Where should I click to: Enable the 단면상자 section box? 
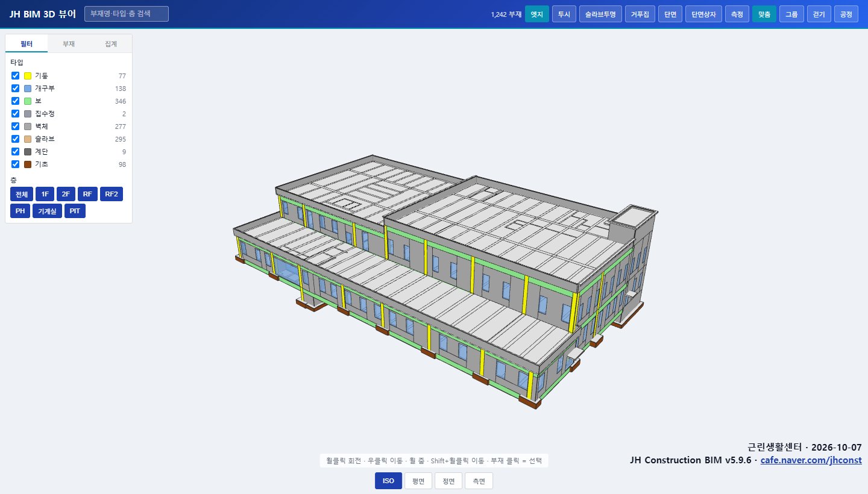tap(703, 14)
